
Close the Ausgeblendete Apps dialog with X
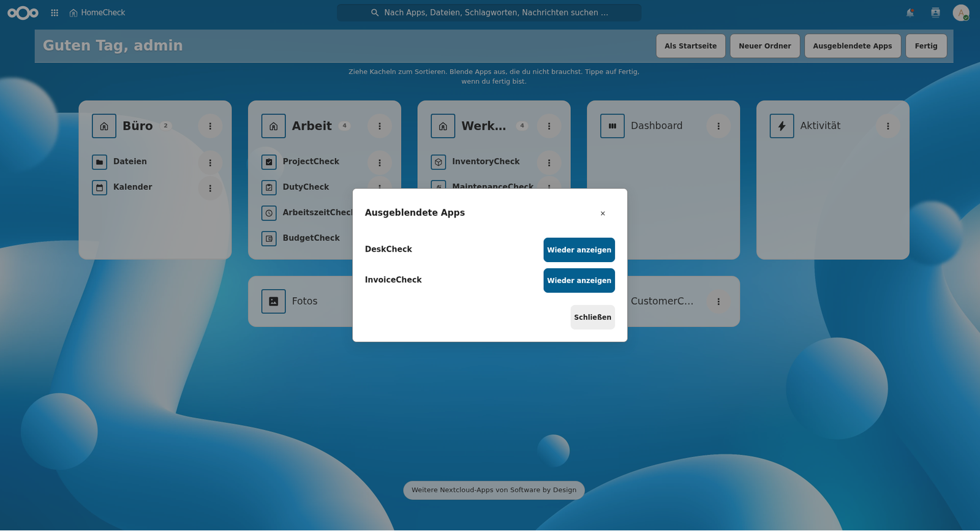coord(603,214)
